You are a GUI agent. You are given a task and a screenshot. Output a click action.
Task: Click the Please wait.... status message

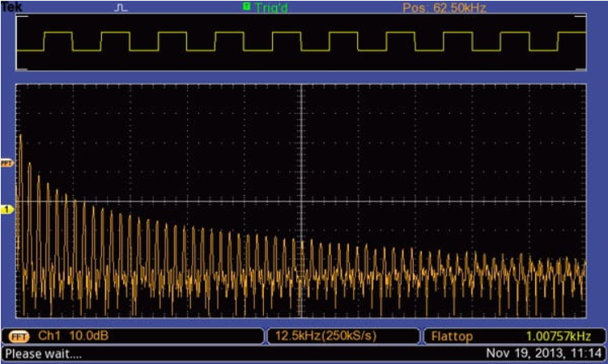[43, 354]
